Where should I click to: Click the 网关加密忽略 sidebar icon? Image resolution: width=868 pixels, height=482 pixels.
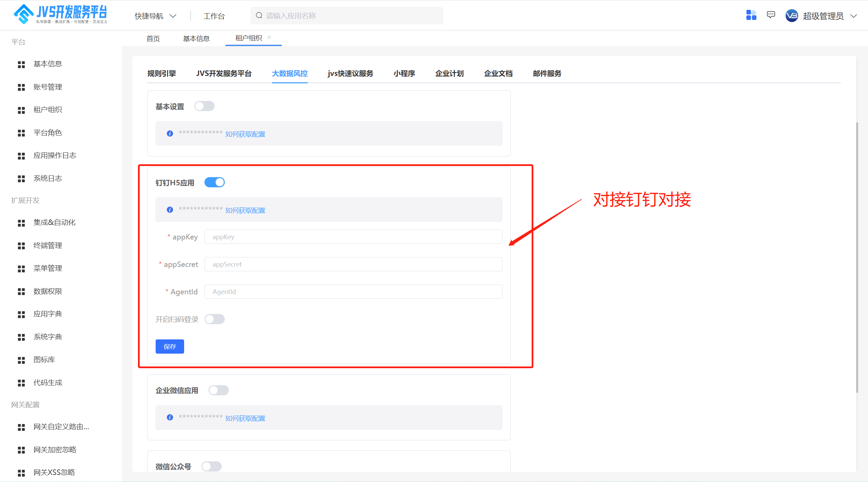point(21,450)
